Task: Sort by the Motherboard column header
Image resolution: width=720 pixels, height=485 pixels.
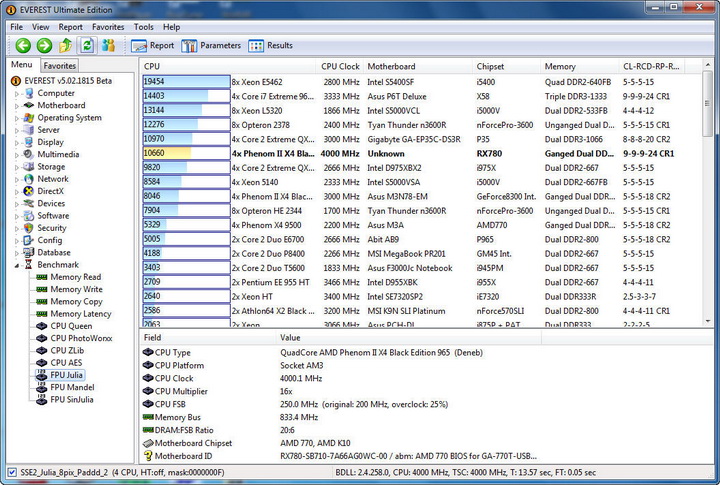Action: tap(418, 66)
